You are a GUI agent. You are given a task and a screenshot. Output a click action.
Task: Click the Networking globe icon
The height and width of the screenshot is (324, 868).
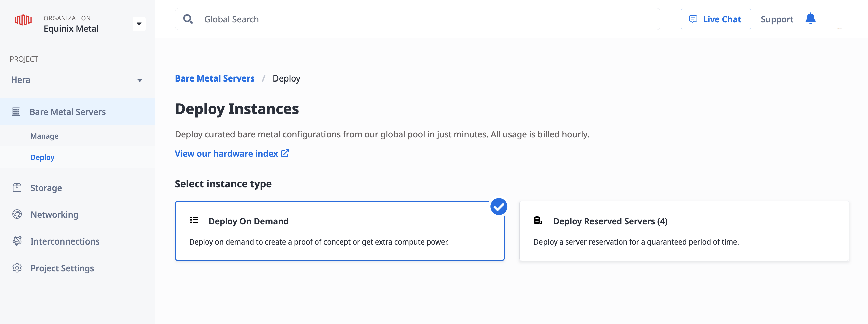pyautogui.click(x=17, y=214)
